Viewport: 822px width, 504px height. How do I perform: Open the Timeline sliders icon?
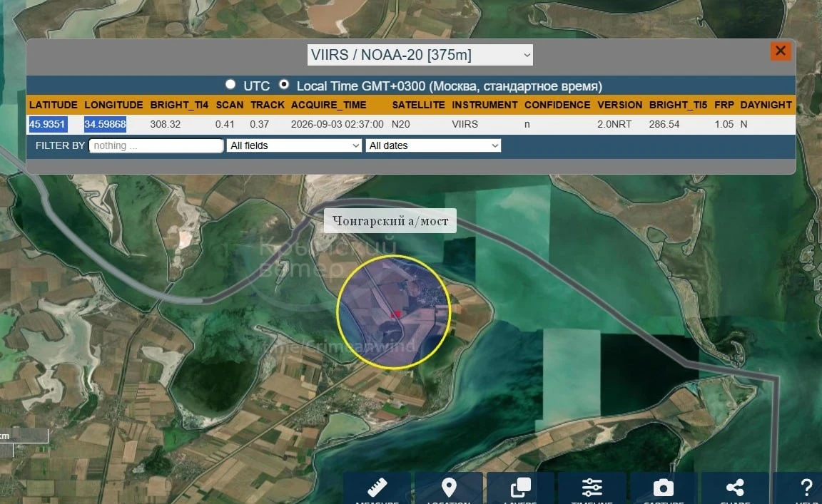[x=592, y=488]
